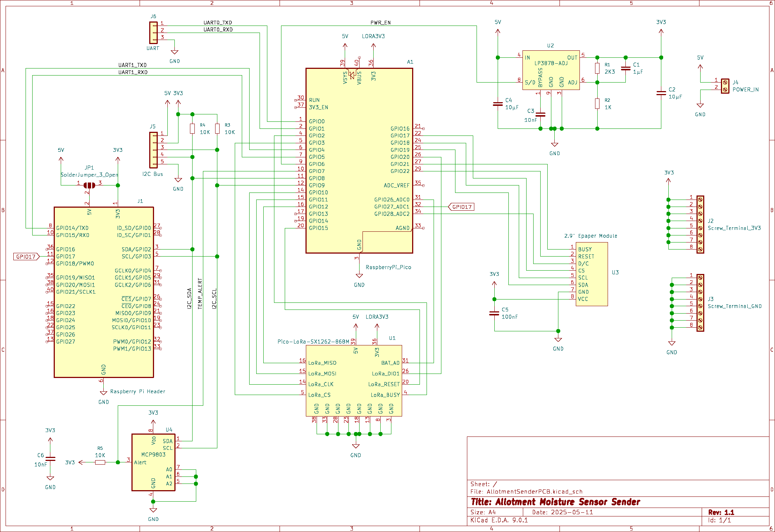Click the PWR_EN net label
This screenshot has height=532, width=775.
point(381,22)
